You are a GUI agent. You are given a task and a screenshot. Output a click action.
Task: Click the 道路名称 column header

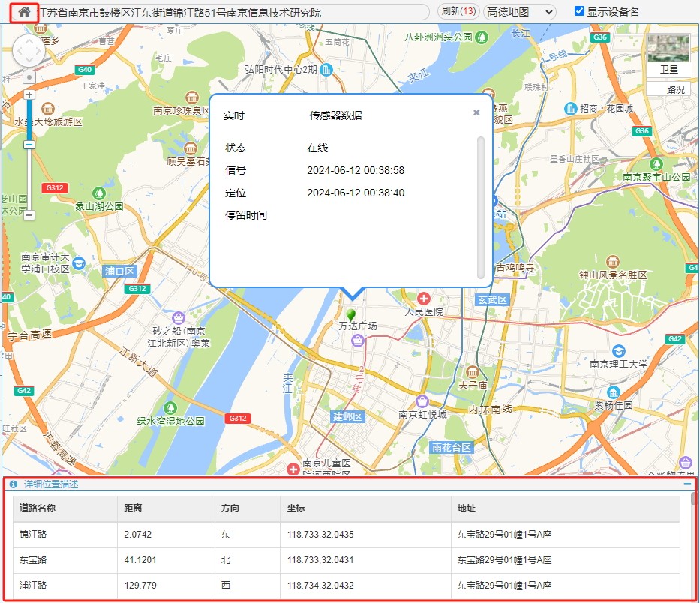(48, 508)
